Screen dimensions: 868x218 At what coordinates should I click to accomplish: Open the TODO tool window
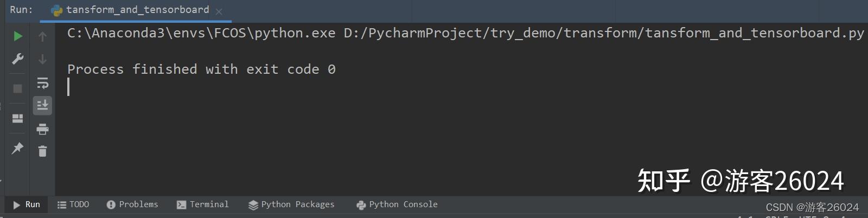pyautogui.click(x=73, y=204)
